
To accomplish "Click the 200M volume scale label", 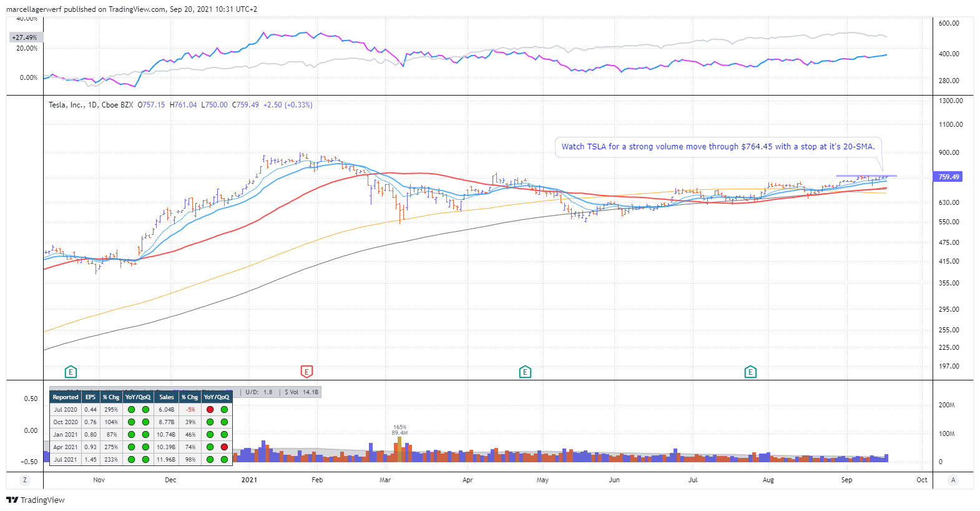I will (x=946, y=405).
